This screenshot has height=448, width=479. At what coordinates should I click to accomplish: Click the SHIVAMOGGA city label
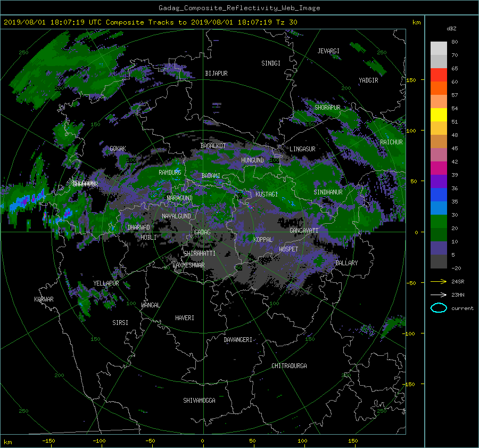(199, 400)
